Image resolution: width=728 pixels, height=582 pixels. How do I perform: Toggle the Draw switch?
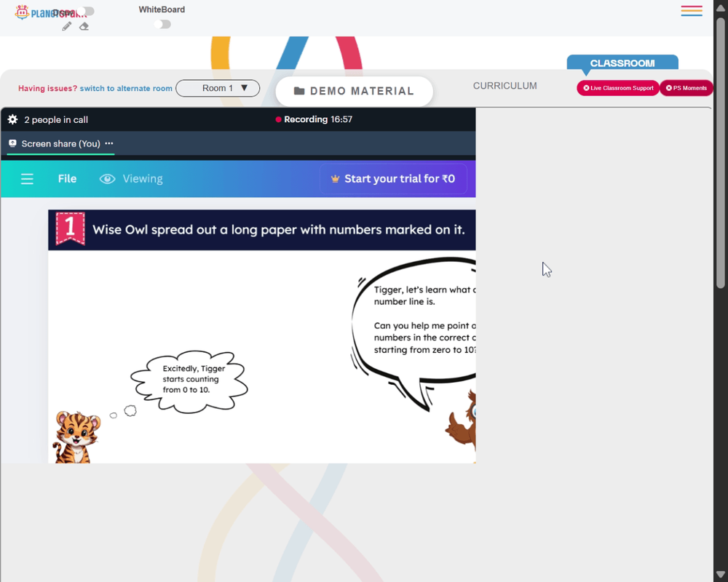pos(86,11)
